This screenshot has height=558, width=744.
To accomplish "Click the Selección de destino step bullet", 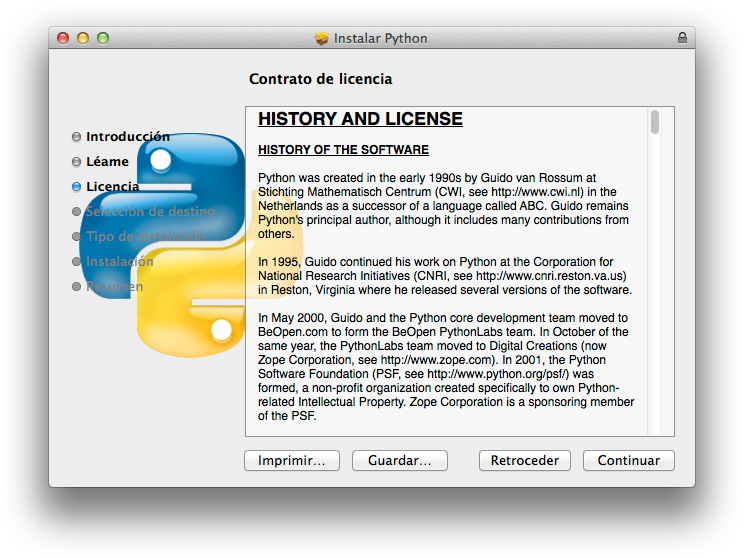I will (x=76, y=212).
